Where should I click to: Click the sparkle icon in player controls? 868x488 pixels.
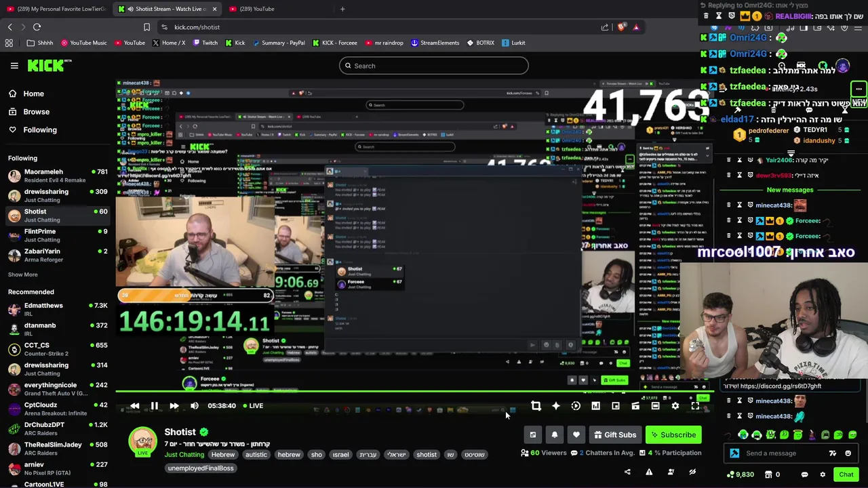[x=556, y=406]
